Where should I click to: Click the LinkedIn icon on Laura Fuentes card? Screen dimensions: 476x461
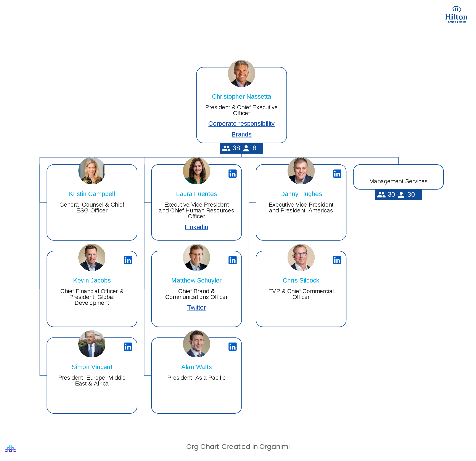click(x=233, y=173)
